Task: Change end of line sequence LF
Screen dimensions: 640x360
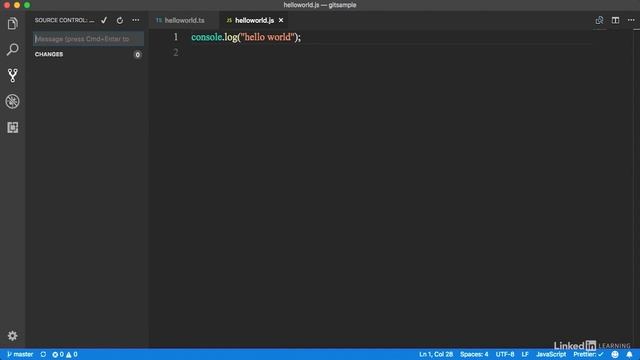Action: click(525, 354)
